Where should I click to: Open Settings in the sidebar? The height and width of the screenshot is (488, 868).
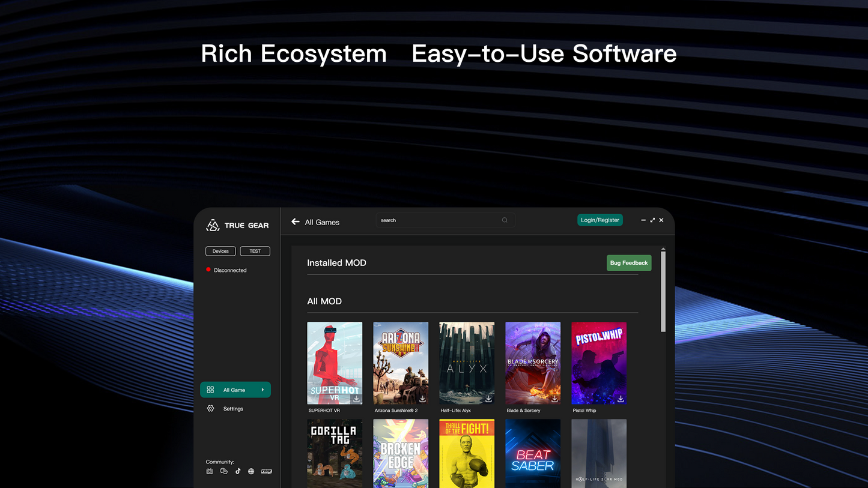[x=233, y=409]
